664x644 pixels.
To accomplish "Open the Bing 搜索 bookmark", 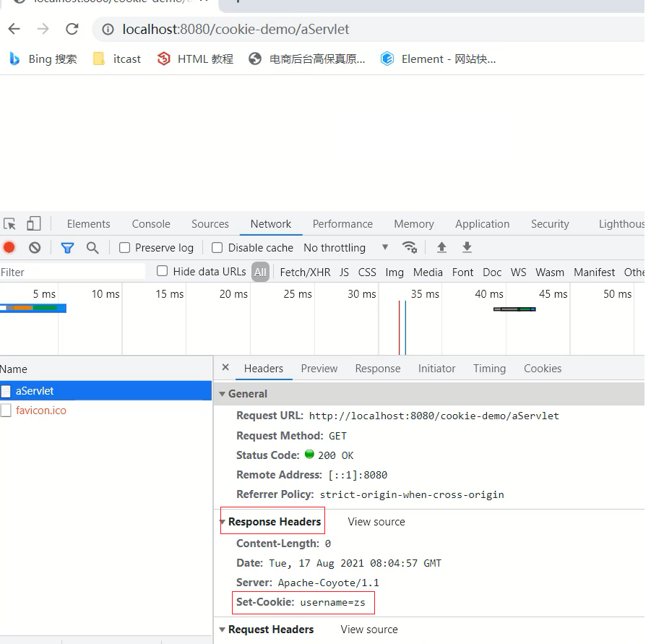I will pos(43,59).
